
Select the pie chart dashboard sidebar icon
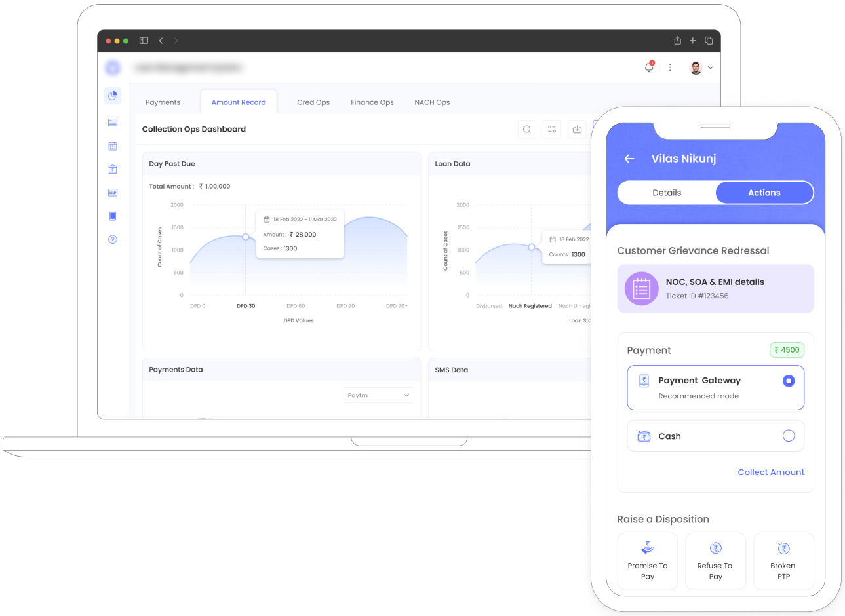(113, 96)
